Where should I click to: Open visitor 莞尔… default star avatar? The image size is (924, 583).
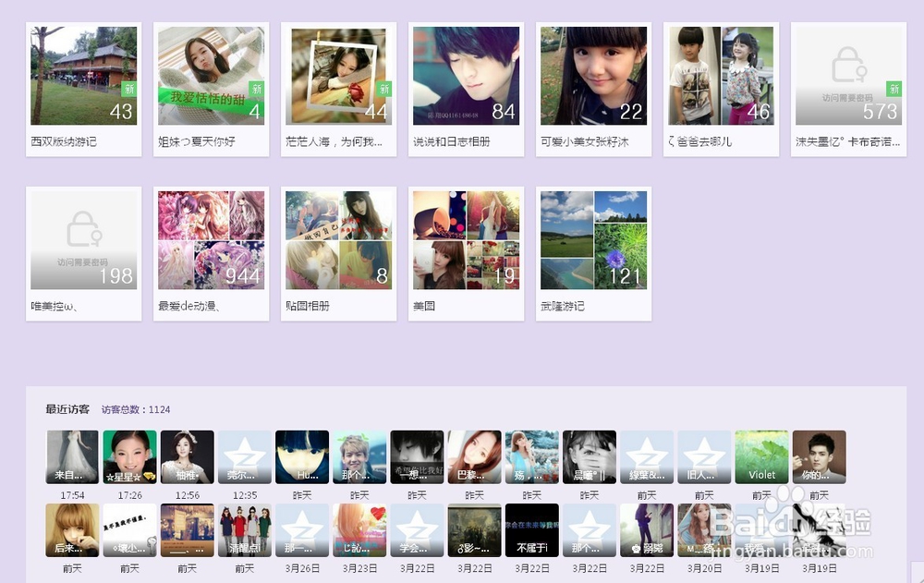[x=245, y=456]
